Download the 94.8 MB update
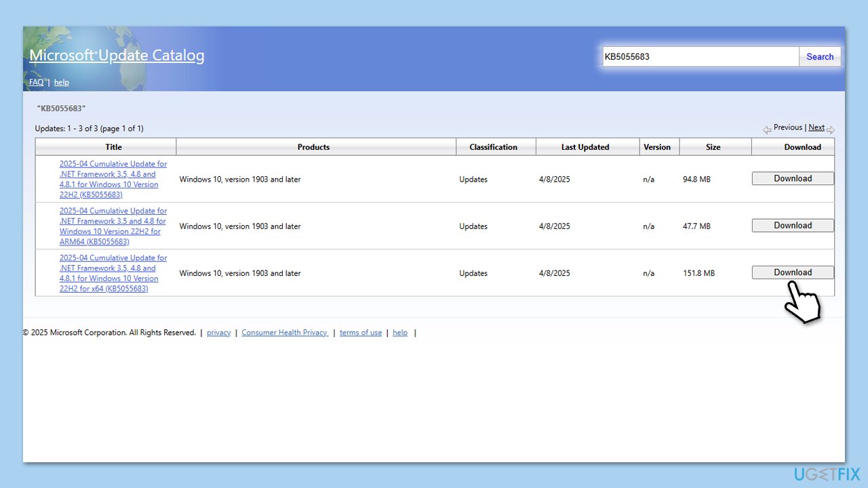Screen dimensions: 868x488 tap(793, 178)
